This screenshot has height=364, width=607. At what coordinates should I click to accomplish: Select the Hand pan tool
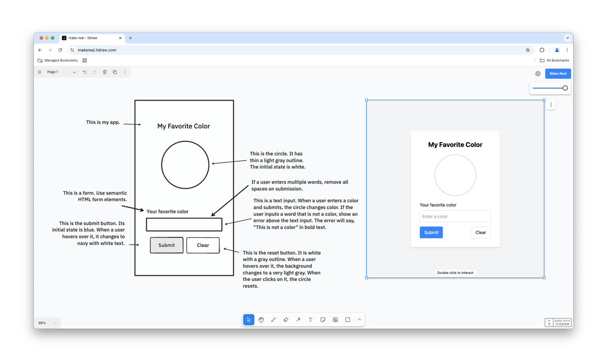[261, 320]
